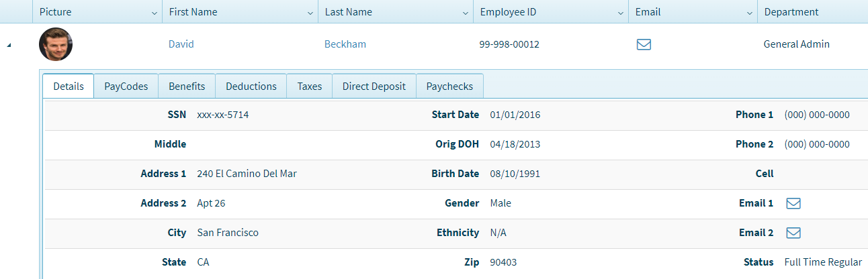This screenshot has height=279, width=868.
Task: Open the Picture column dropdown arrow
Action: coord(155,13)
